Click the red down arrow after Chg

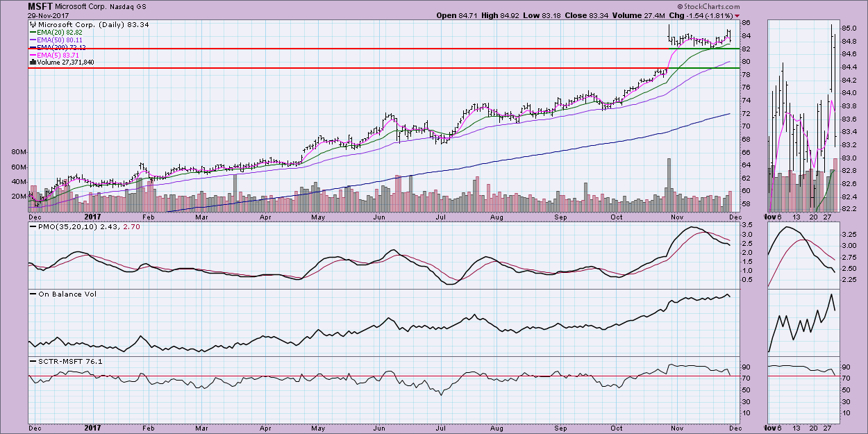pos(737,15)
